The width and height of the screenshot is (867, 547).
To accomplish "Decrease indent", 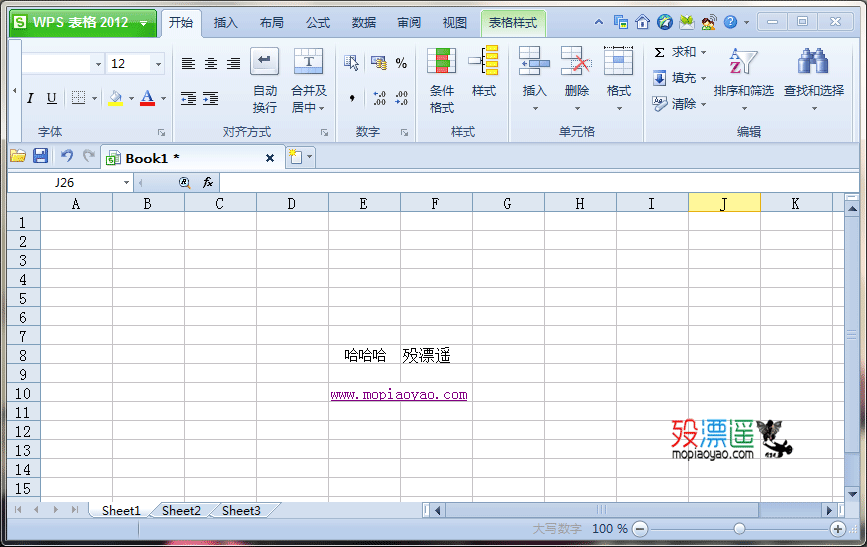I will (188, 98).
